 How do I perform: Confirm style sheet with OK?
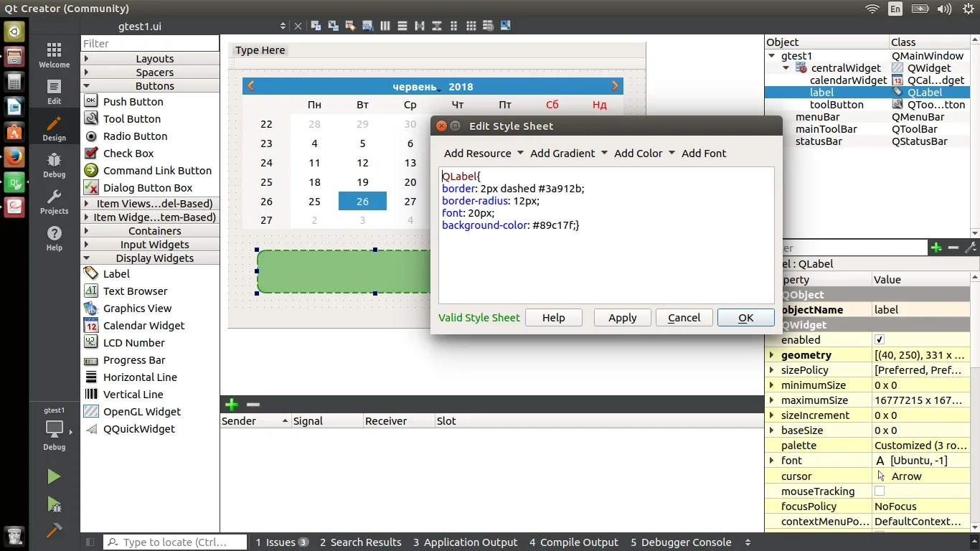pos(746,318)
